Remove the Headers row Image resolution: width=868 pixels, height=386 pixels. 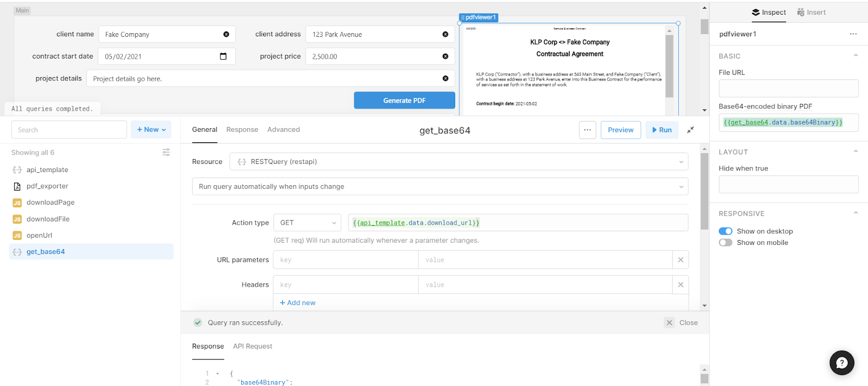[680, 284]
